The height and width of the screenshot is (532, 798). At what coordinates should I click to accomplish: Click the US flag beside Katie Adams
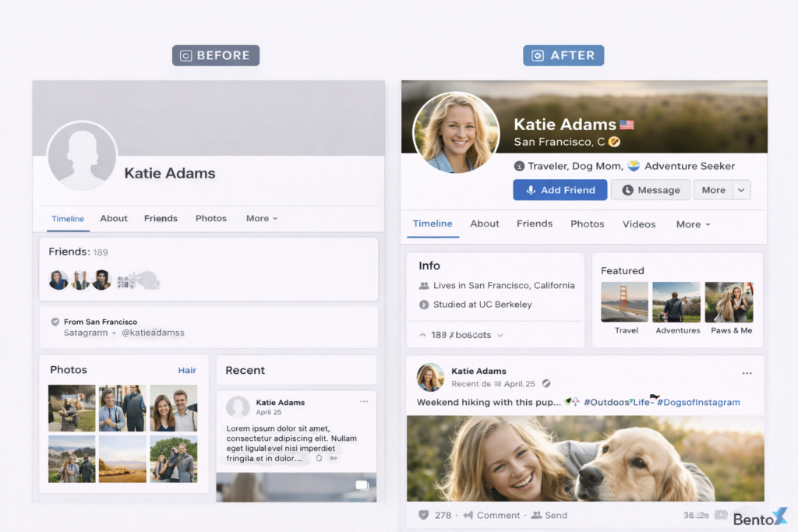point(628,124)
